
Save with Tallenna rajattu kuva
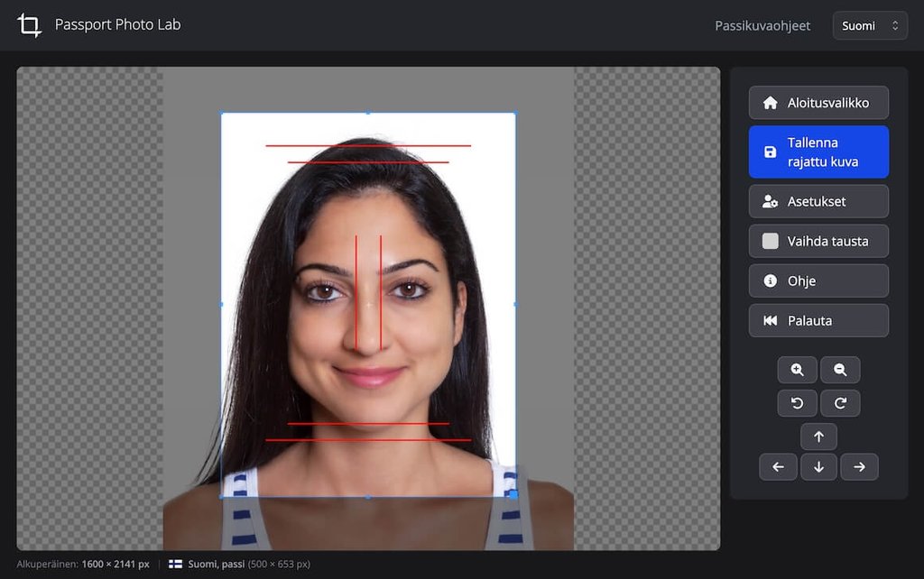point(818,151)
